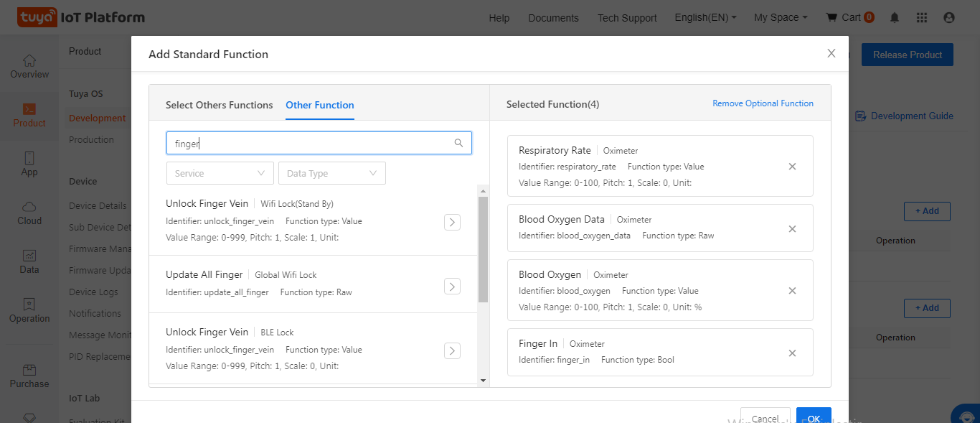Switch to the Other Function tab
Screen dimensions: 980x423
(320, 105)
